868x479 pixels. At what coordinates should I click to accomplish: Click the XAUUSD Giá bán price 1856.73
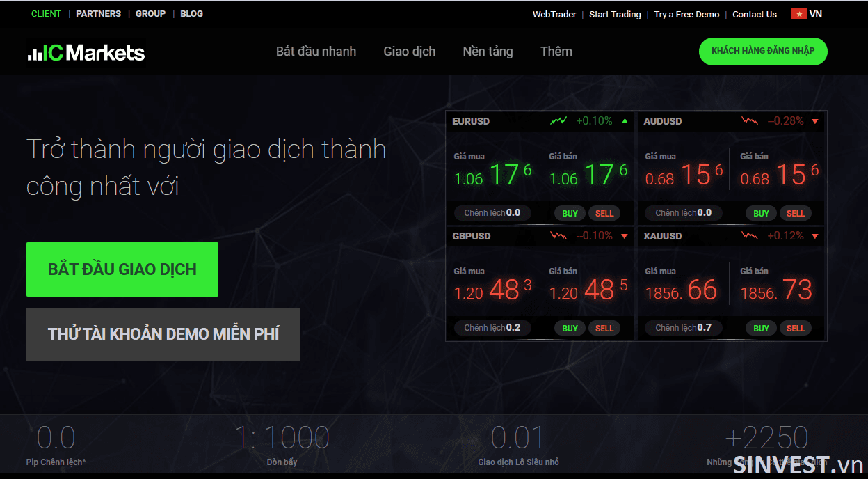point(776,290)
